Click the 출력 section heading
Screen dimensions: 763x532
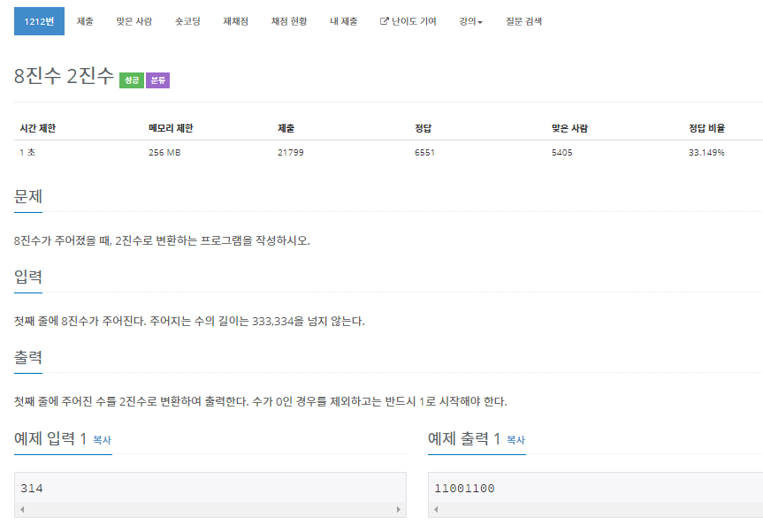pyautogui.click(x=28, y=357)
